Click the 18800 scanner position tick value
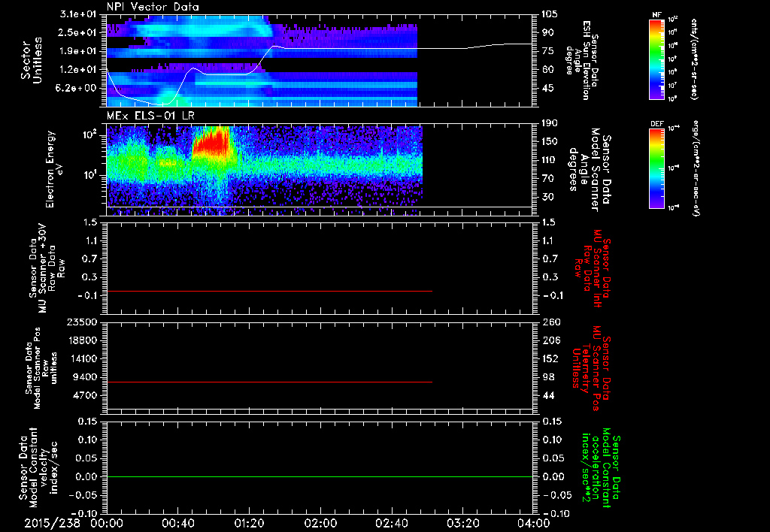This screenshot has height=532, width=770. 81,340
